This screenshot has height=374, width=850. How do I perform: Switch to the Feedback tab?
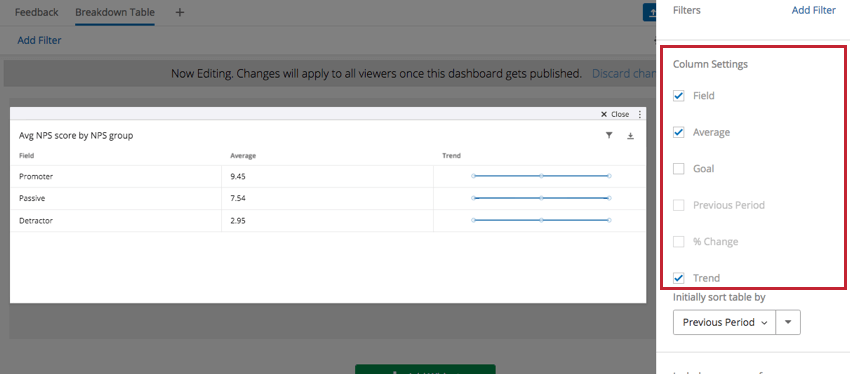point(36,12)
